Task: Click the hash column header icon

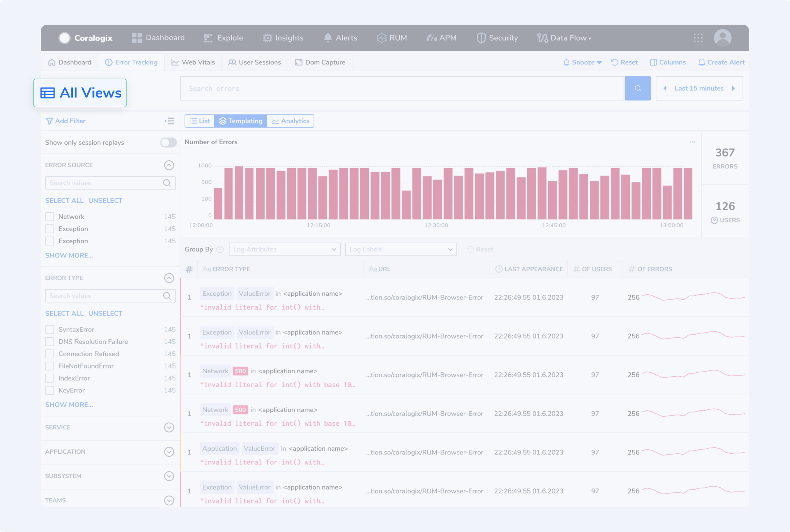Action: [189, 269]
